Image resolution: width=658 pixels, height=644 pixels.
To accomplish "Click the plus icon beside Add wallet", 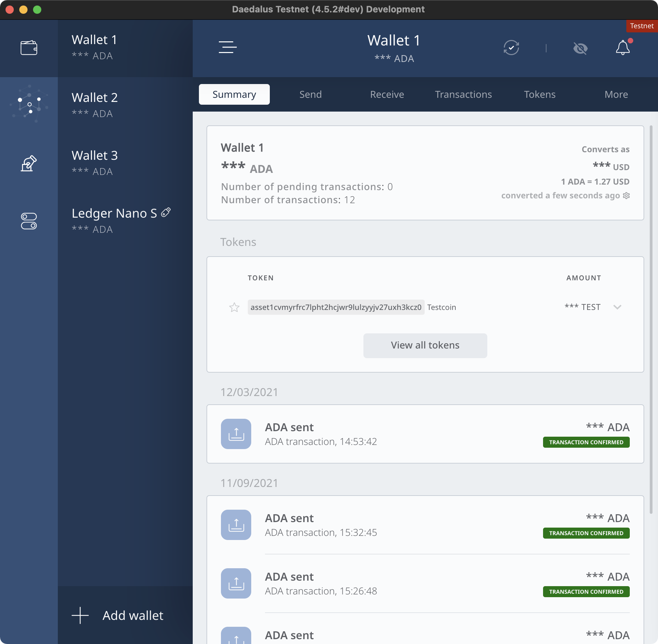I will 80,615.
